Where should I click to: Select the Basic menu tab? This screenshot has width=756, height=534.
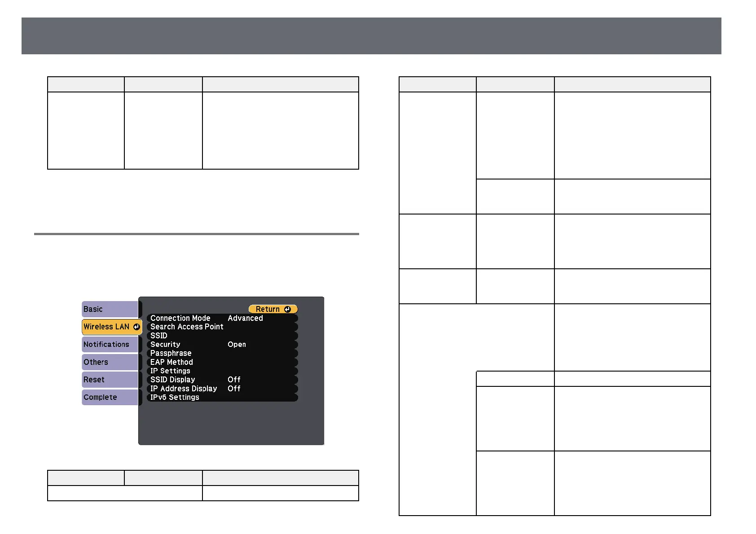tap(110, 309)
